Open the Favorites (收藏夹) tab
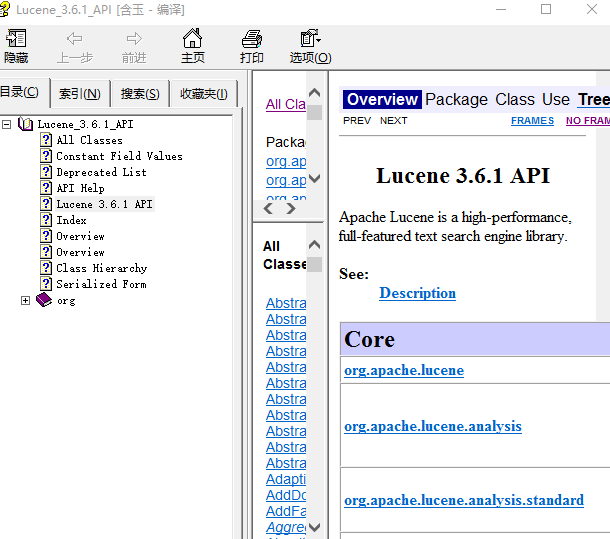 (203, 94)
